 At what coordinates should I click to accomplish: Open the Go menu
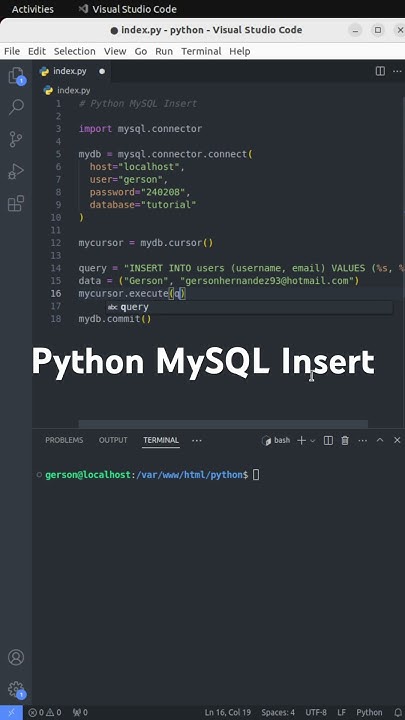141,51
